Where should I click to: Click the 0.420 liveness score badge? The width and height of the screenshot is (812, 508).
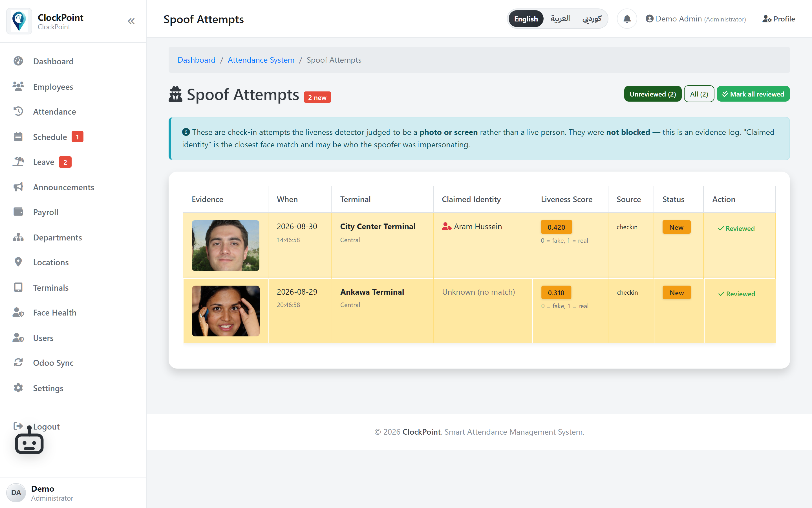(x=556, y=227)
